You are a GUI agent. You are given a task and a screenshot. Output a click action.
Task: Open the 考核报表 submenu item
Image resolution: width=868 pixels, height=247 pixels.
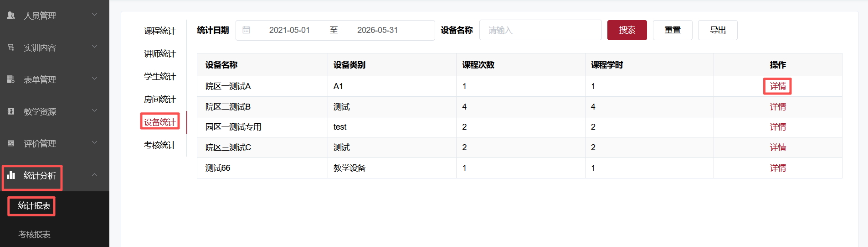(34, 235)
